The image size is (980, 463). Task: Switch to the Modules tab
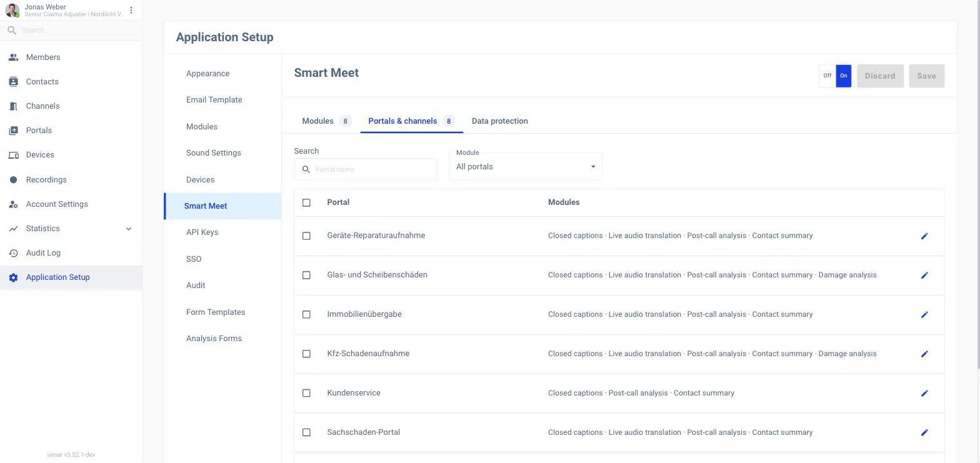[x=326, y=121]
